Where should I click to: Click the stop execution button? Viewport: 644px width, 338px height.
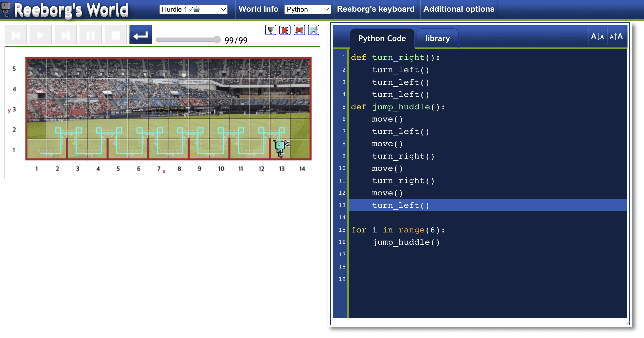point(115,35)
